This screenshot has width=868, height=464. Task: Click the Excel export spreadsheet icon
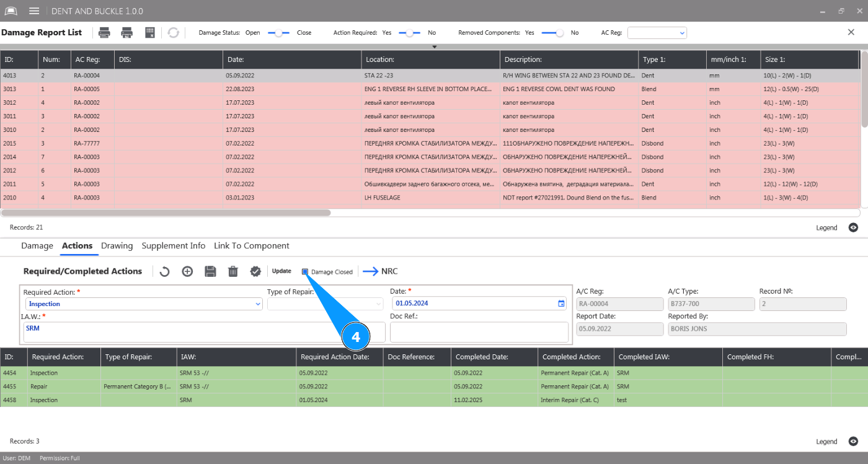point(149,33)
